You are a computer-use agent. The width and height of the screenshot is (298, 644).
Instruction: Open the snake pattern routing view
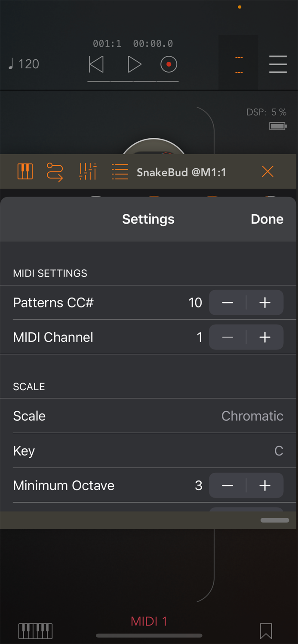(55, 171)
